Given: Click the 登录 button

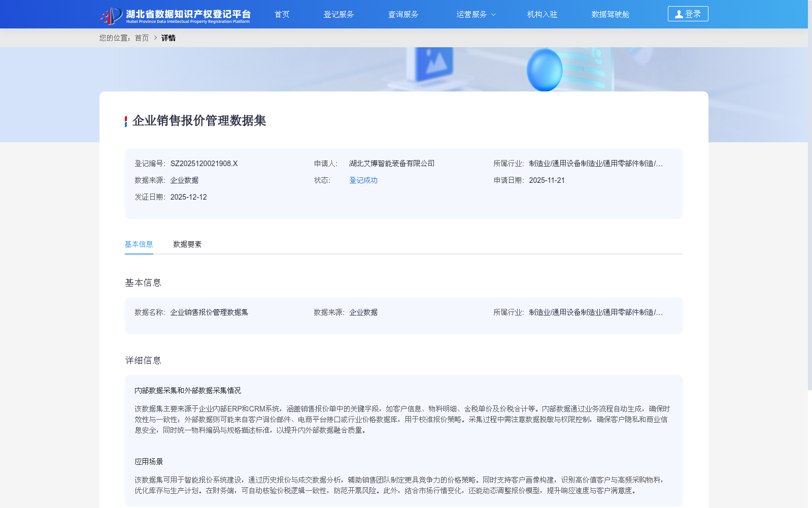Looking at the screenshot, I should [688, 14].
